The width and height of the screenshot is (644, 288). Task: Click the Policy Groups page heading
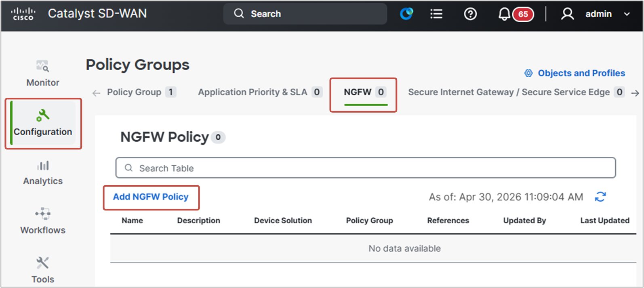click(x=137, y=65)
